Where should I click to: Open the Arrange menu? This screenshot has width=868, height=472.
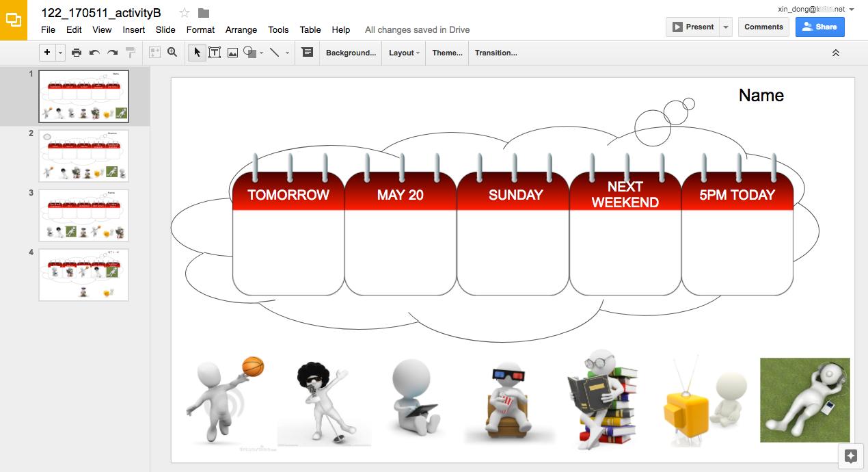241,30
